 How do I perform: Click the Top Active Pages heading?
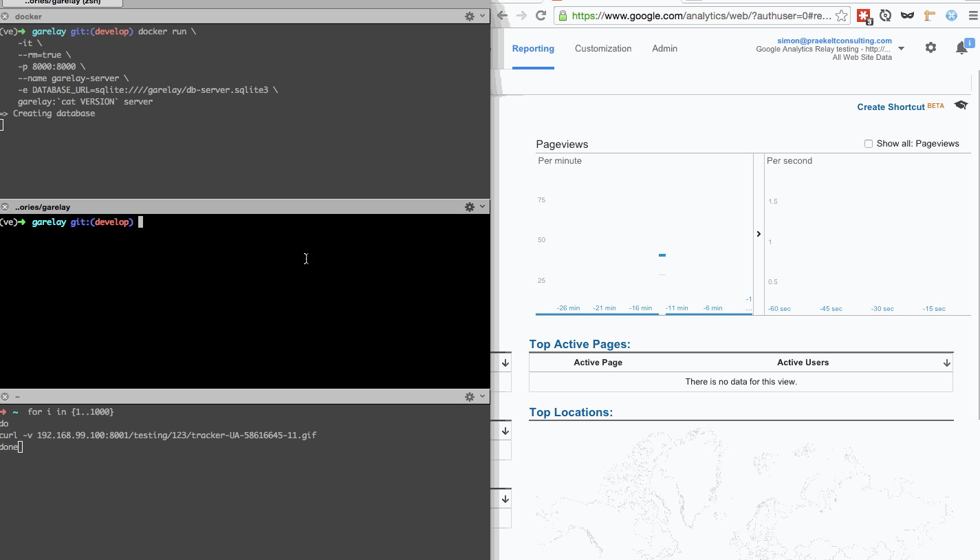pos(580,345)
